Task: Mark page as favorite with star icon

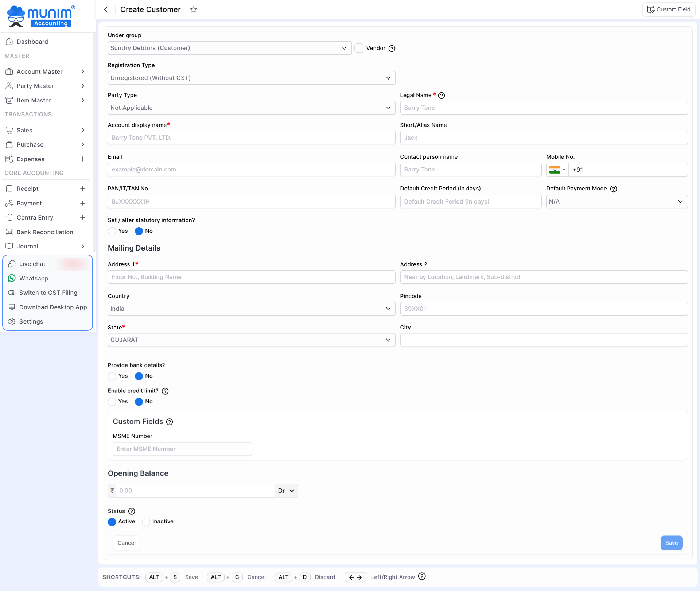Action: pos(194,9)
